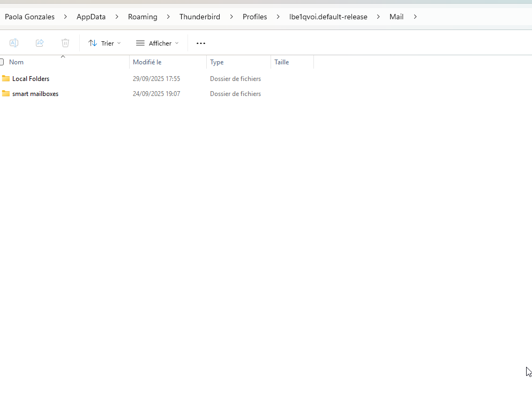Viewport: 532px width, 414px height.
Task: Go to Roaming in the address path
Action: coord(143,17)
